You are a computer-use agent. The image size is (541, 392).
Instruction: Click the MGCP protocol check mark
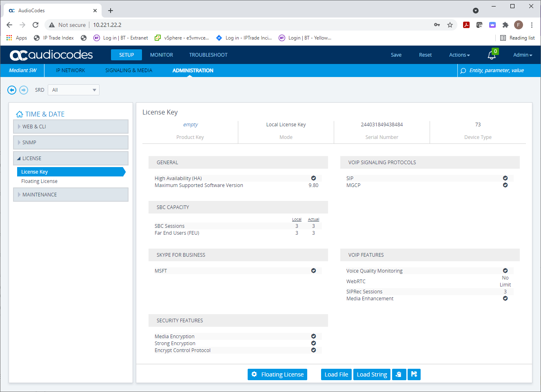pyautogui.click(x=505, y=185)
